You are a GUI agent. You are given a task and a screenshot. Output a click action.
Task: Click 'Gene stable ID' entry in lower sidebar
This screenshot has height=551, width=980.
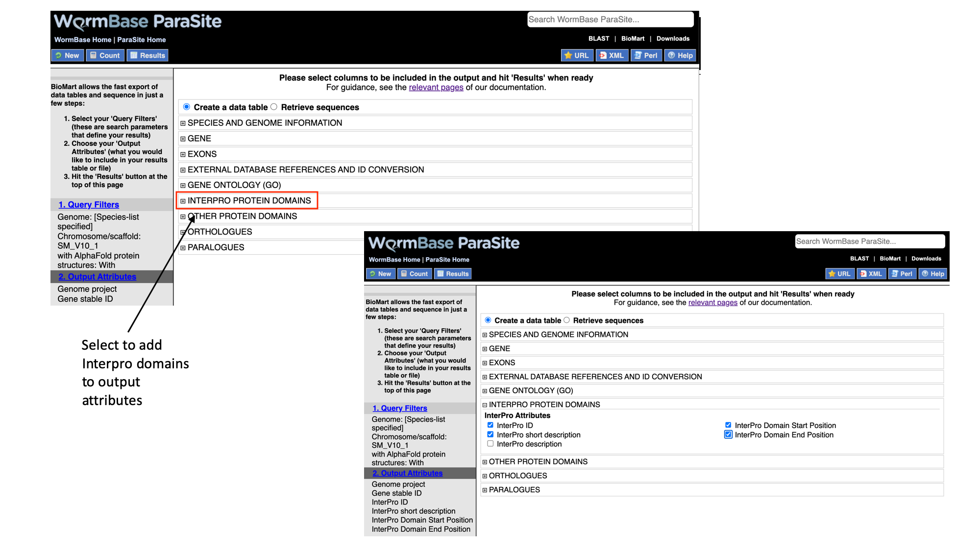pos(396,494)
